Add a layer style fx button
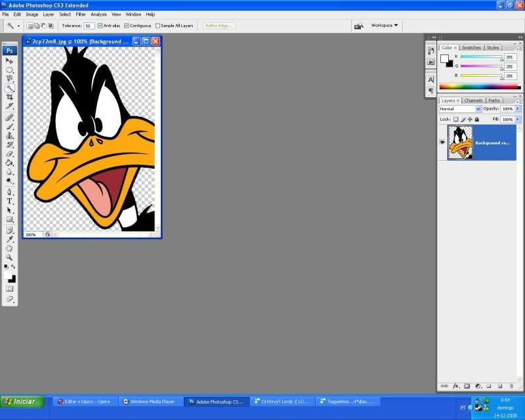 point(455,386)
